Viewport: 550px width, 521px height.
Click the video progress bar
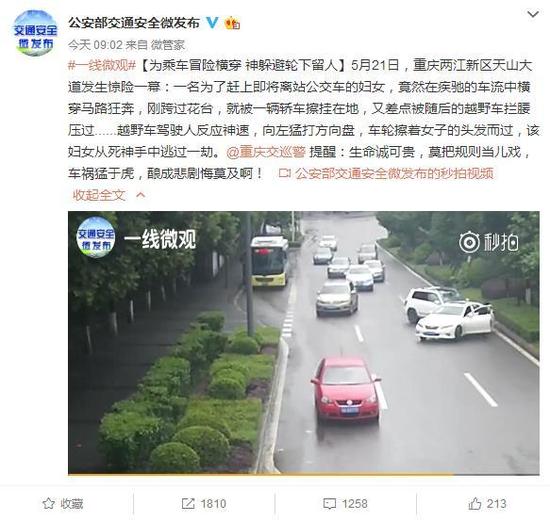(x=303, y=474)
